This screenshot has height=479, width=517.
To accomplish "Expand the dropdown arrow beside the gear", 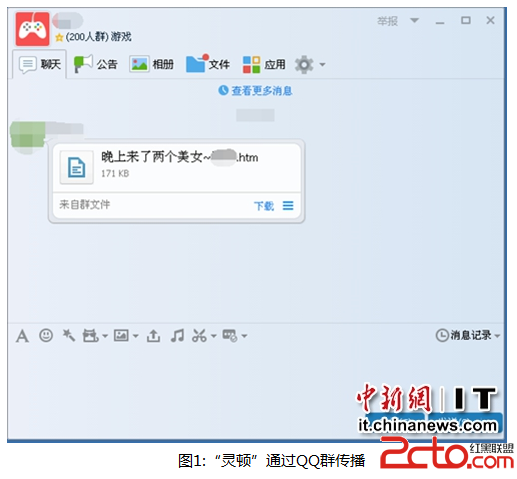I will pos(322,64).
